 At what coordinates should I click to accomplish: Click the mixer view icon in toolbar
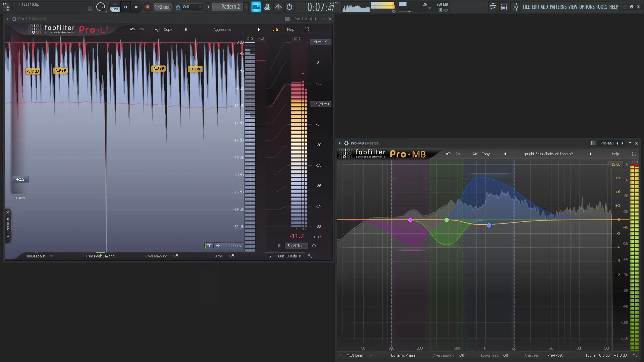coord(515,7)
